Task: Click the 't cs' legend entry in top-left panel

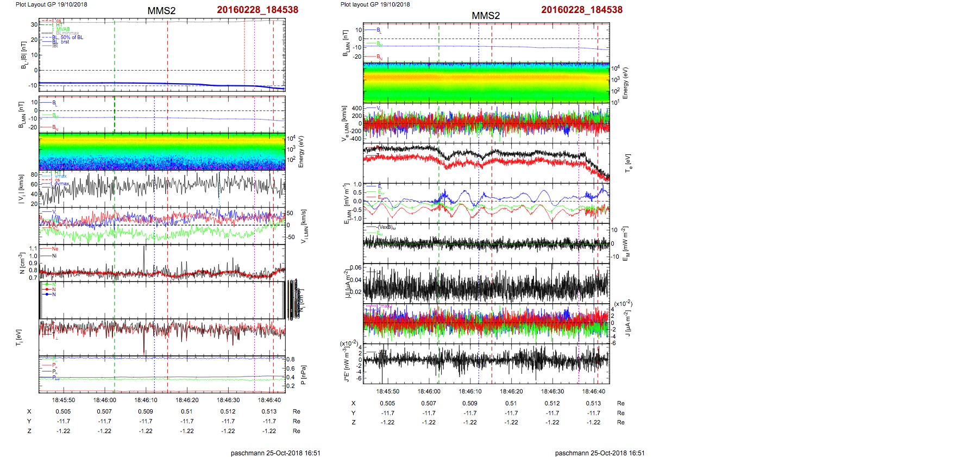Action: 56,21
